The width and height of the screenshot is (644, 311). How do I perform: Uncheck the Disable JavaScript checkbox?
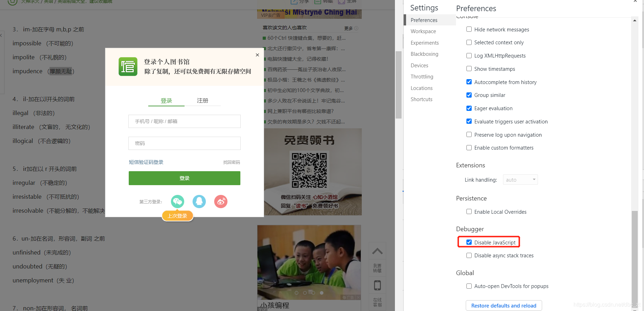pyautogui.click(x=469, y=242)
